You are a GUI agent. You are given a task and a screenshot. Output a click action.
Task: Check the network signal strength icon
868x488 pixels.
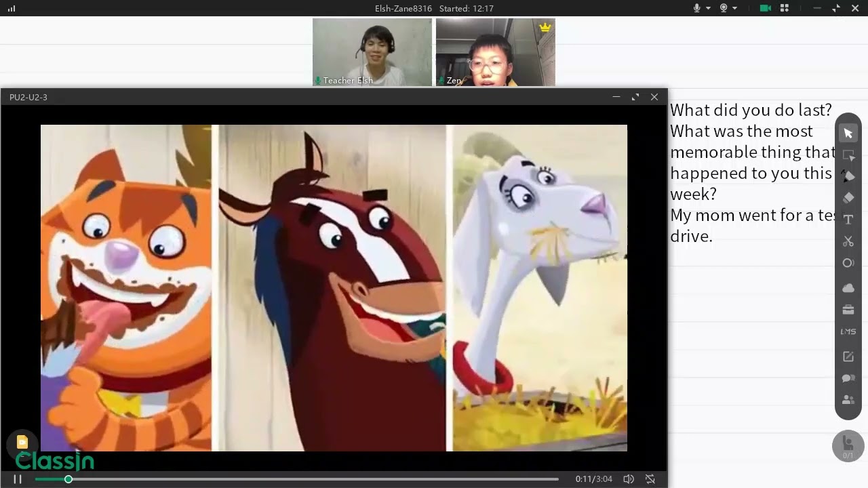point(12,8)
